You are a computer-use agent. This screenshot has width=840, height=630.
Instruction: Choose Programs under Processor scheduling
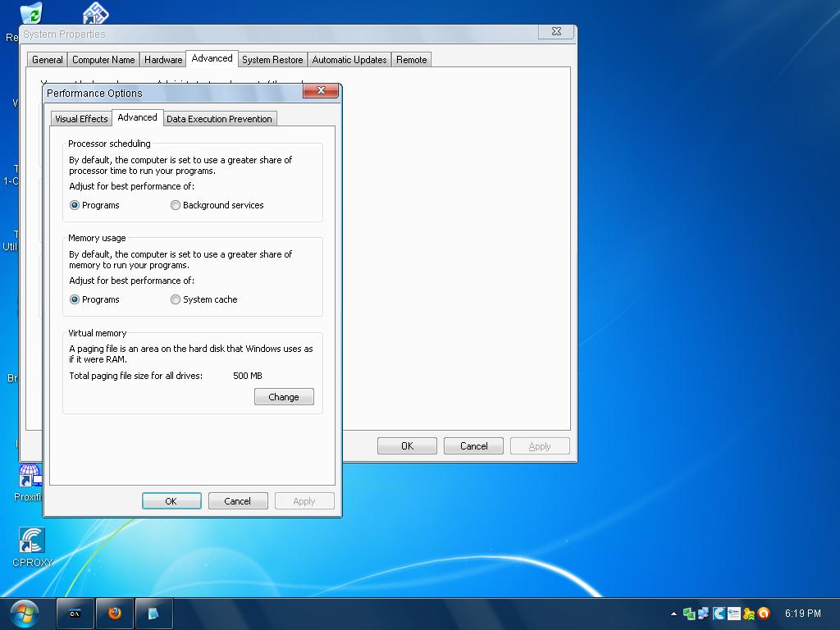pyautogui.click(x=75, y=205)
